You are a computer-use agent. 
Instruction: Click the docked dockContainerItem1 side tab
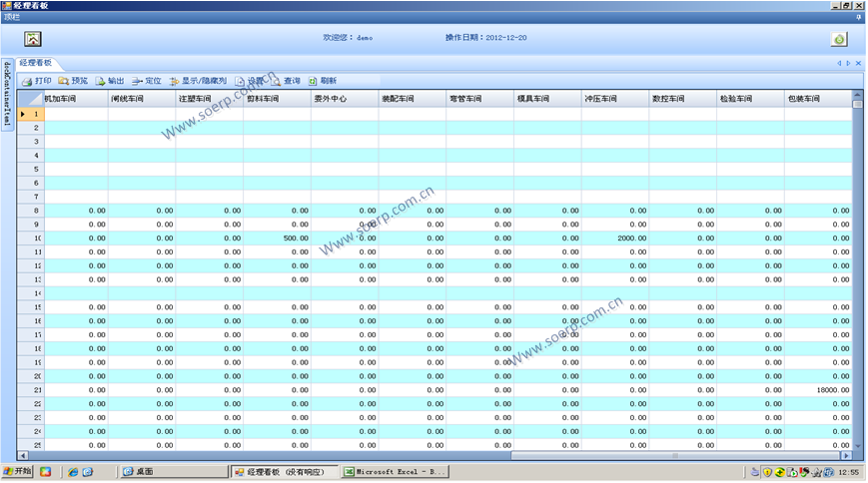tap(7, 93)
